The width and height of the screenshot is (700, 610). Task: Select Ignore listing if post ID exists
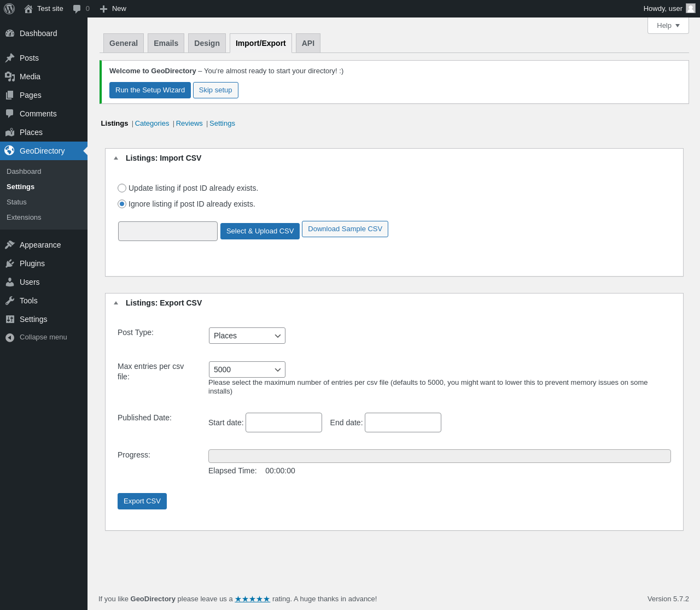click(122, 204)
